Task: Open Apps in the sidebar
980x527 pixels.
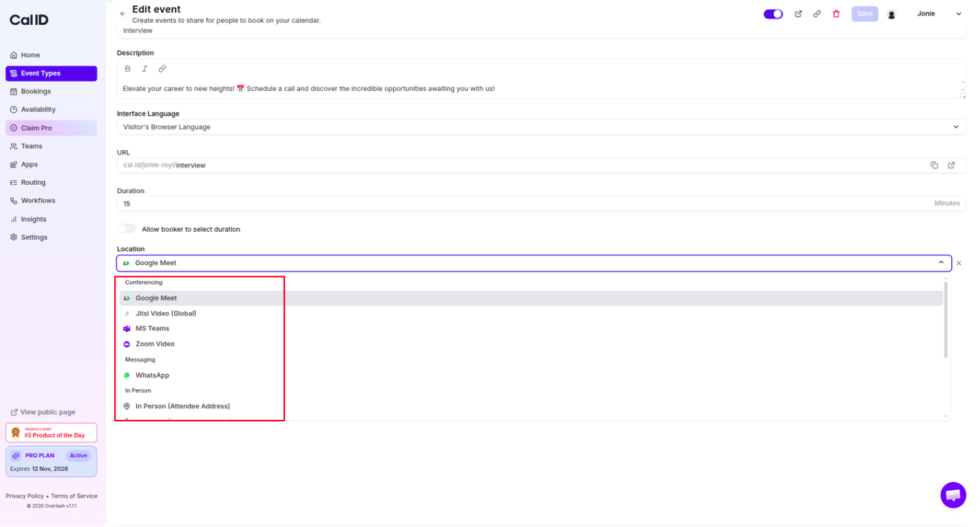Action: [52, 165]
